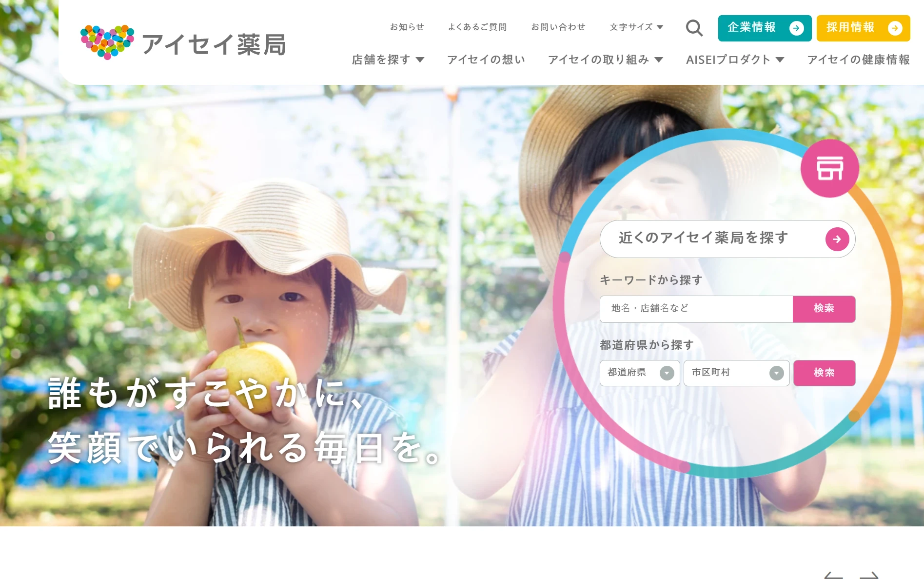Open the 都道府県 select box

(x=640, y=373)
